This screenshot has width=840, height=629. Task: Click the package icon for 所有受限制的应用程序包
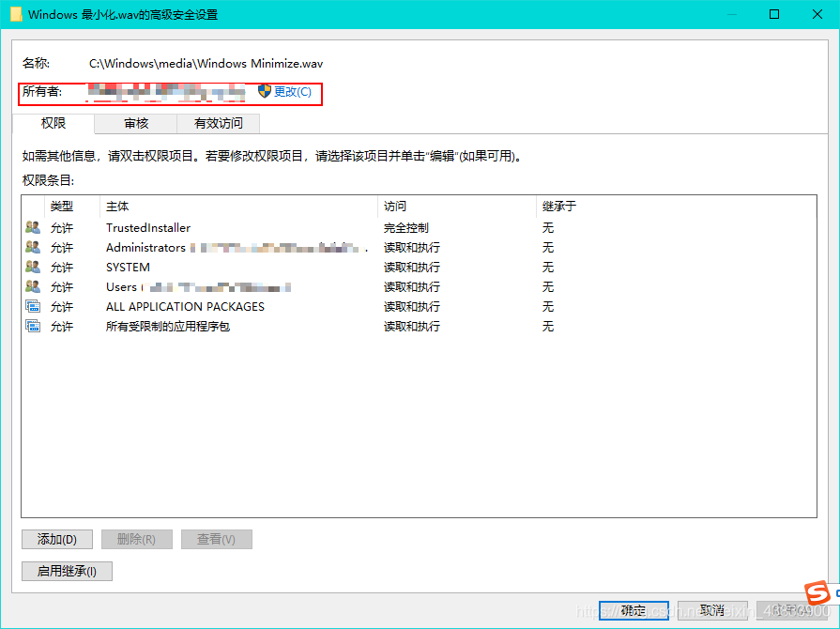pos(33,327)
